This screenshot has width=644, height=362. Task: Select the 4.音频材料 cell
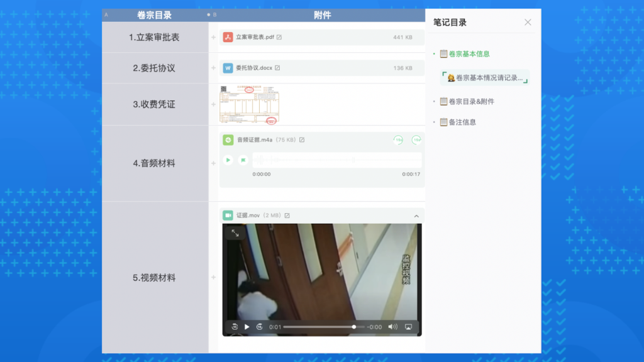pos(155,163)
